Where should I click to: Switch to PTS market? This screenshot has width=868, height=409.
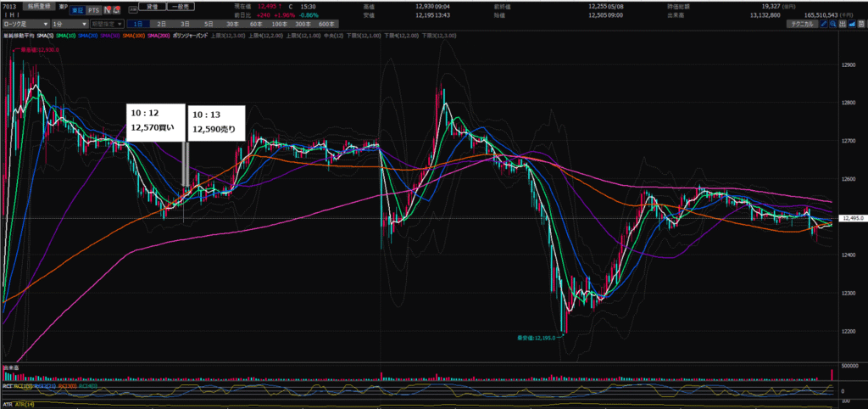(93, 10)
